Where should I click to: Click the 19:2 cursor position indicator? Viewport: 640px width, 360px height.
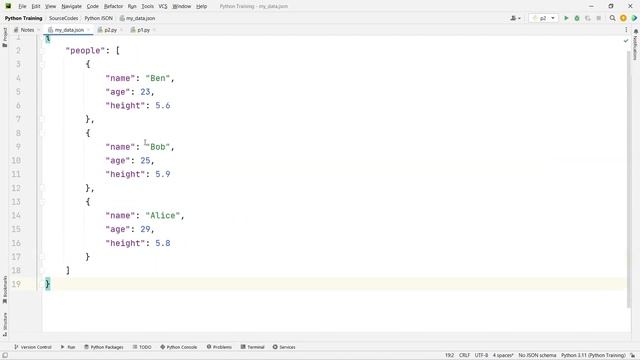pyautogui.click(x=449, y=355)
